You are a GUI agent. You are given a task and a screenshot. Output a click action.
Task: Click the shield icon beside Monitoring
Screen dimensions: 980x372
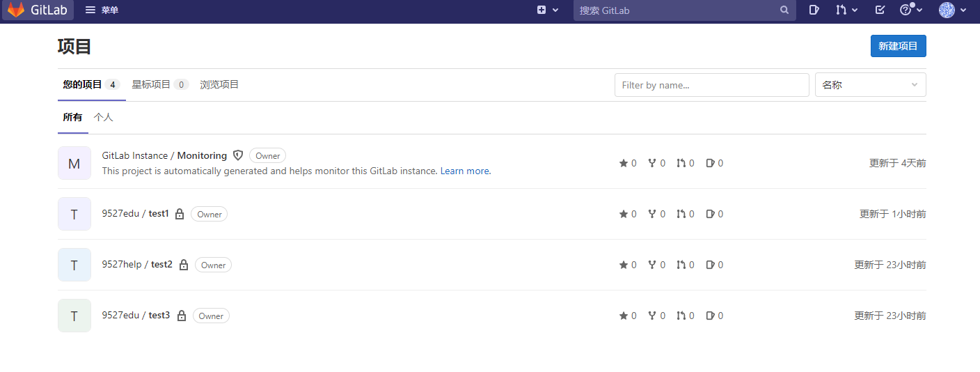click(x=238, y=155)
